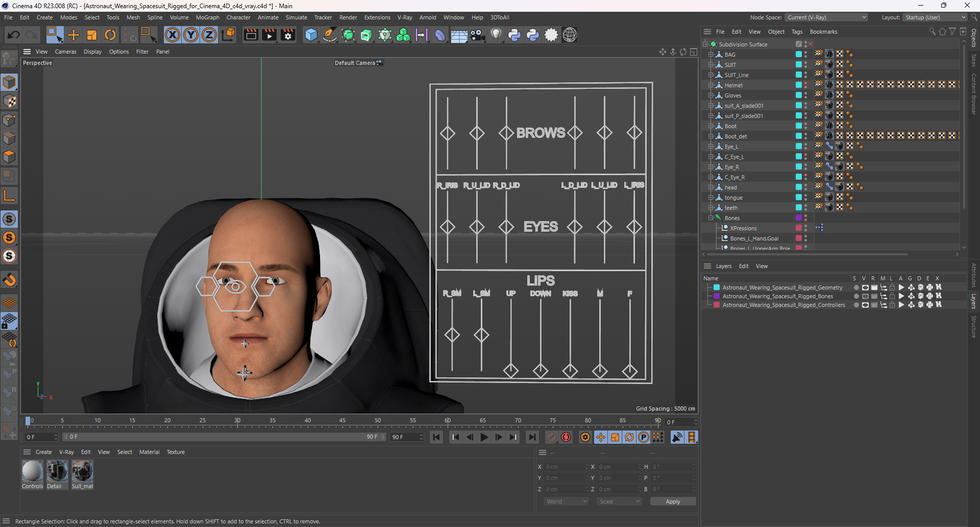The height and width of the screenshot is (527, 980).
Task: Open the Character menu
Action: click(x=238, y=17)
